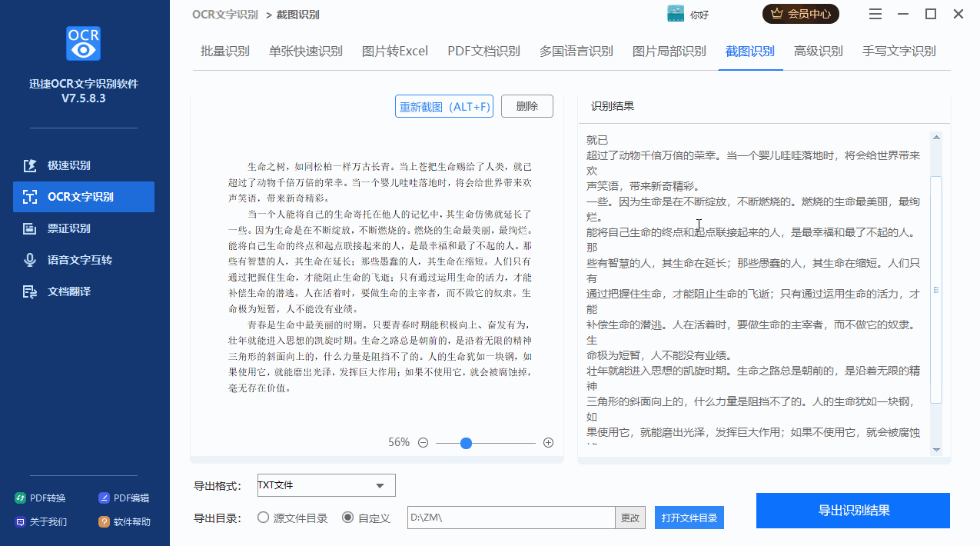Switch to 截图识别 tab
Screen dimensions: 980x546
click(x=750, y=52)
